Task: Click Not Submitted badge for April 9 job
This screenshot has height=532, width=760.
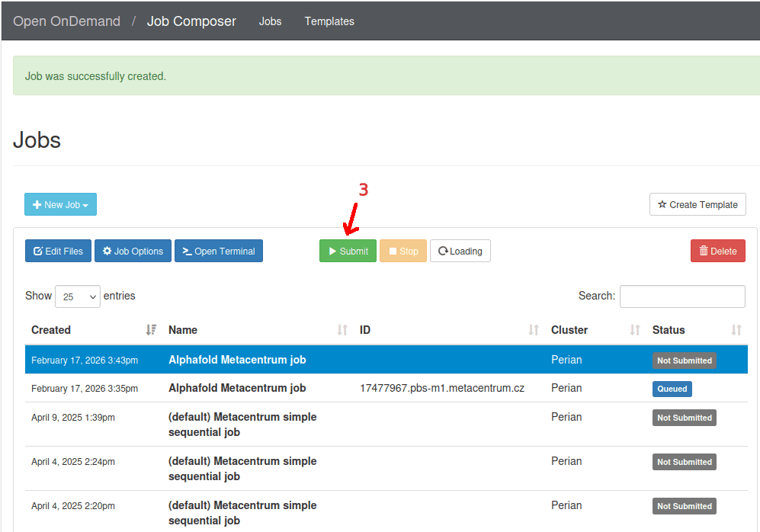Action: (x=684, y=418)
